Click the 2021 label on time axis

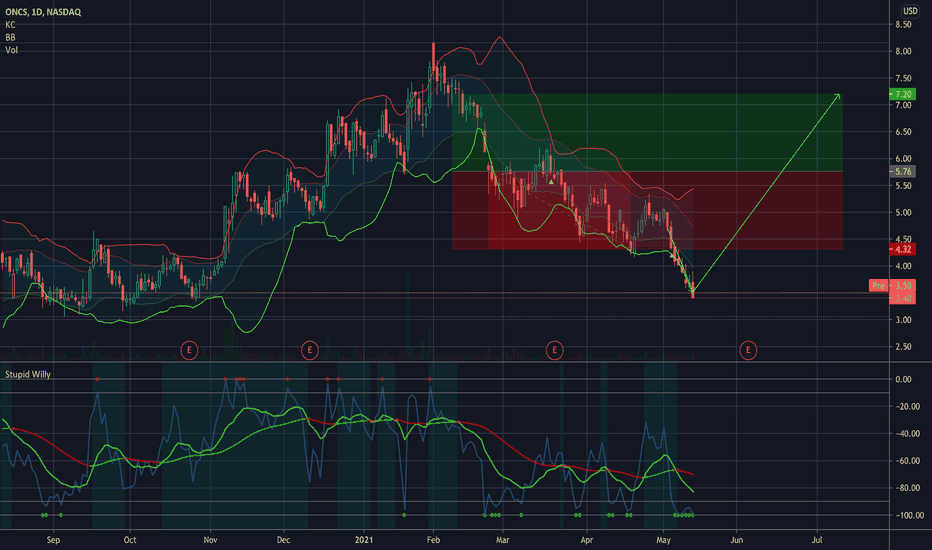pos(364,540)
